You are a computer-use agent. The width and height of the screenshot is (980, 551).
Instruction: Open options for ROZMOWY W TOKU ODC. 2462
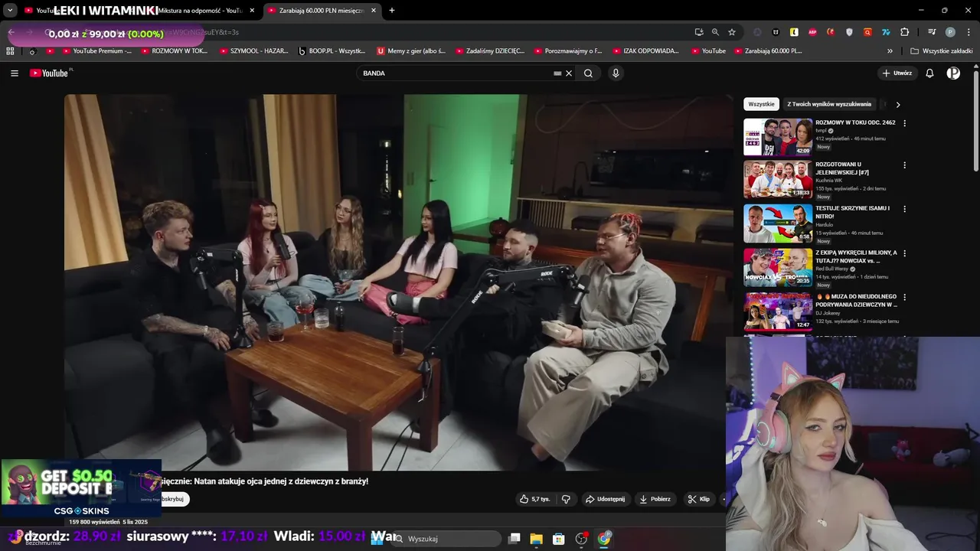tap(904, 123)
